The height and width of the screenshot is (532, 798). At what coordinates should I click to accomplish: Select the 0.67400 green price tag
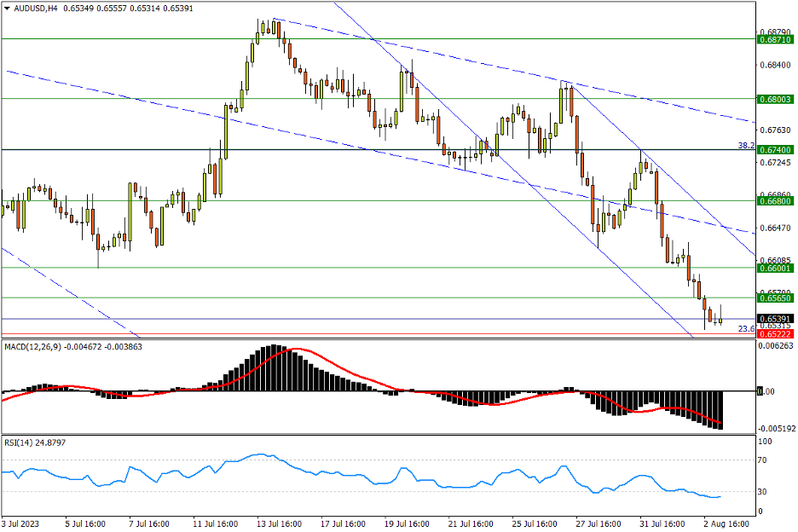pyautogui.click(x=776, y=149)
